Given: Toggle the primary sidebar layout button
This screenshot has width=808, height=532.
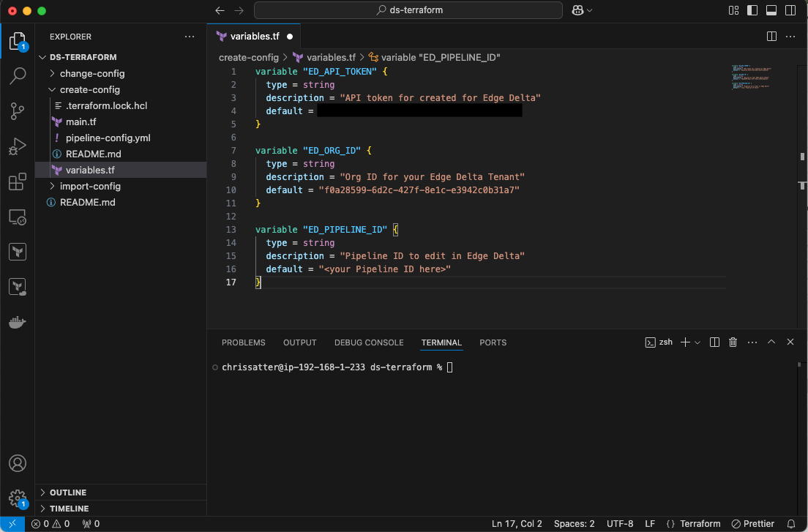Looking at the screenshot, I should 752,10.
